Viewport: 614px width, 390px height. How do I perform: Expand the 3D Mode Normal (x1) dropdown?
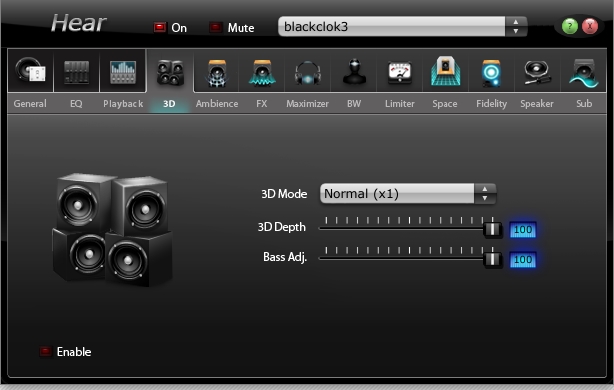coord(408,193)
